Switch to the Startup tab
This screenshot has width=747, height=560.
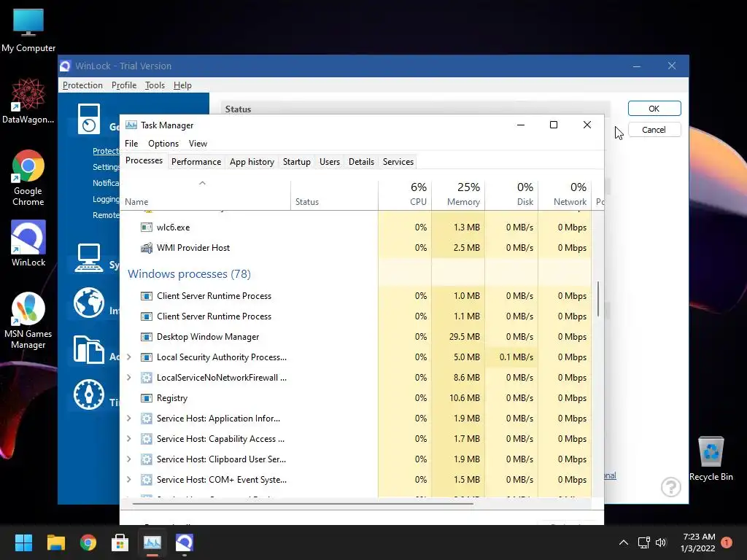pyautogui.click(x=297, y=162)
